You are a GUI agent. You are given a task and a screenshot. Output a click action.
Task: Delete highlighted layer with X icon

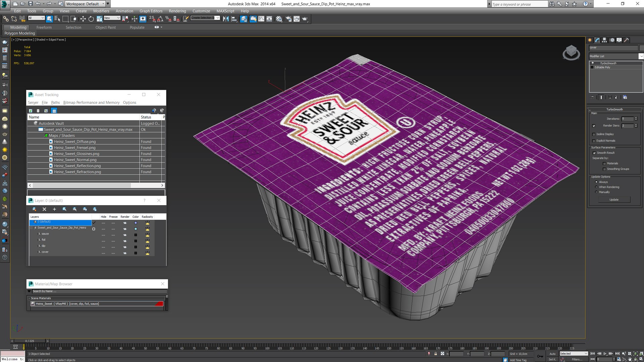tap(44, 209)
